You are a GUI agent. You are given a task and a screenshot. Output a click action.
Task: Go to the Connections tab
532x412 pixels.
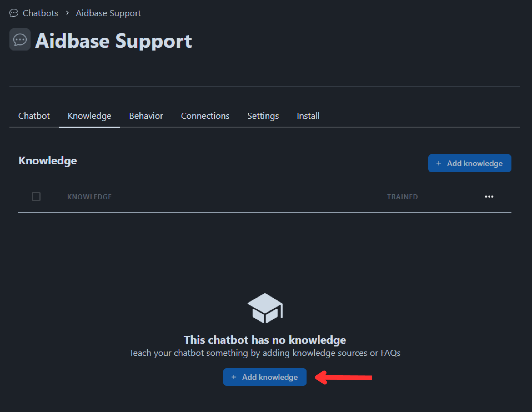[x=205, y=116]
